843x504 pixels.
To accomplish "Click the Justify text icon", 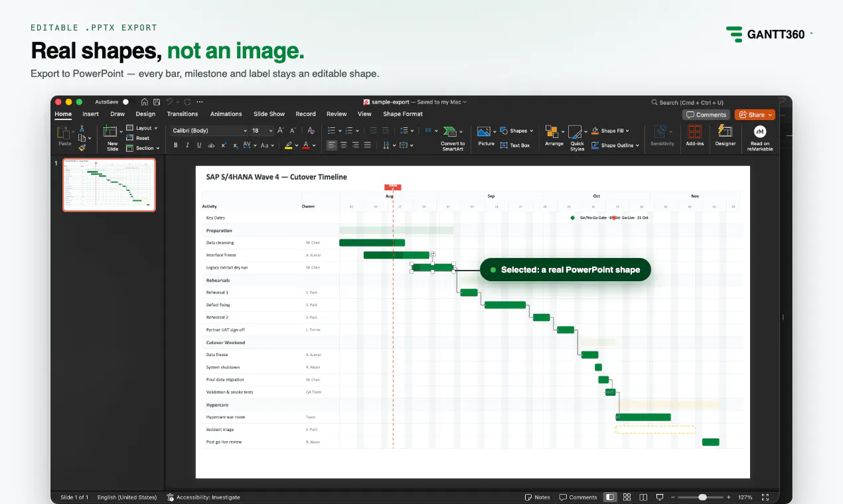I will click(367, 145).
